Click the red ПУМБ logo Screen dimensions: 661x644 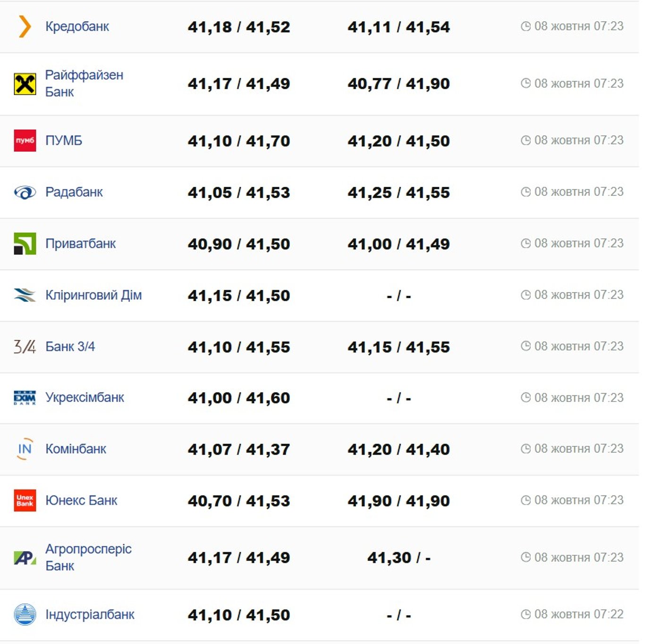click(25, 141)
